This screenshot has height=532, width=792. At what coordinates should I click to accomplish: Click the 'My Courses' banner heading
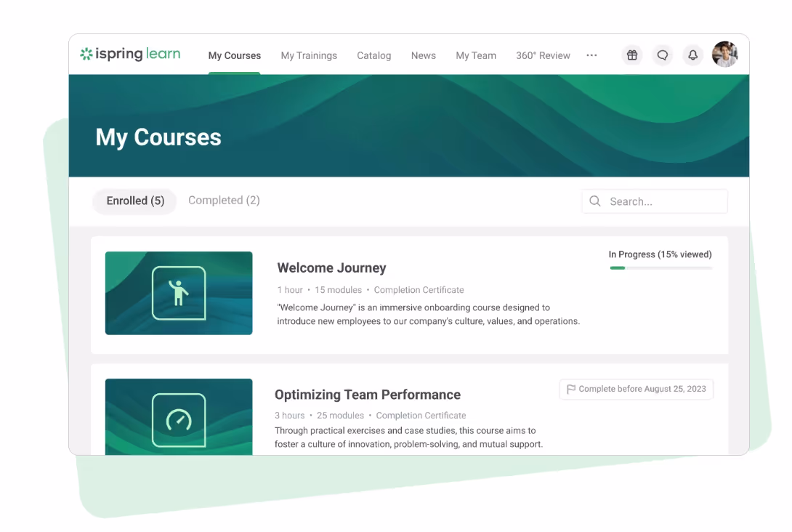[158, 137]
